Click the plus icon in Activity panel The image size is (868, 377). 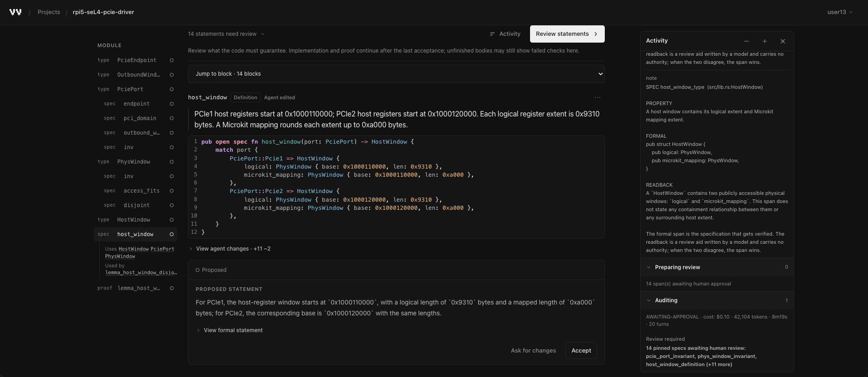coord(765,41)
